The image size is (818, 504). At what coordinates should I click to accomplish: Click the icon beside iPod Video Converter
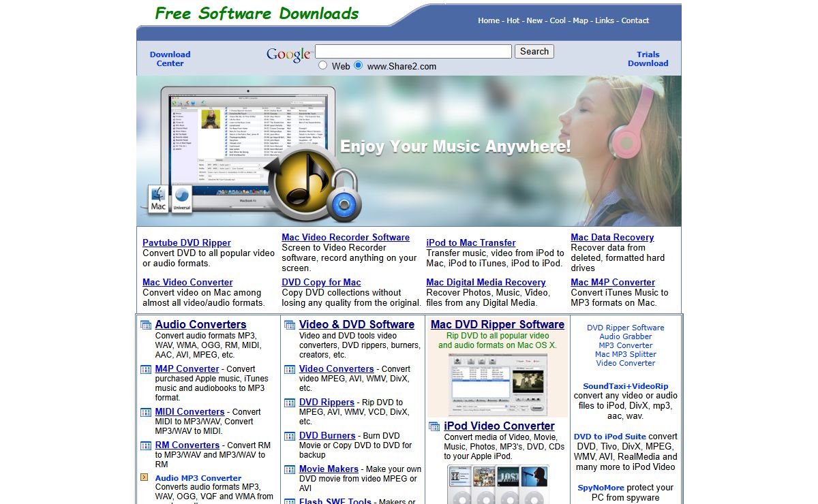(x=434, y=426)
